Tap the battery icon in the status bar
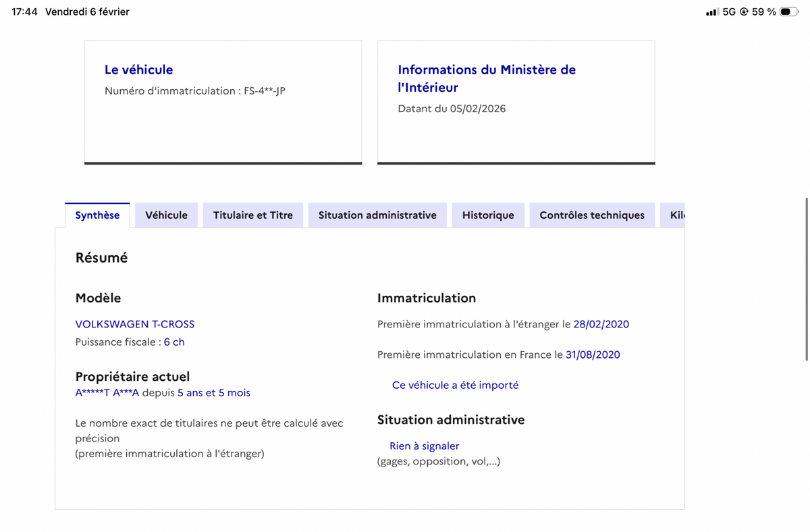 (x=789, y=11)
